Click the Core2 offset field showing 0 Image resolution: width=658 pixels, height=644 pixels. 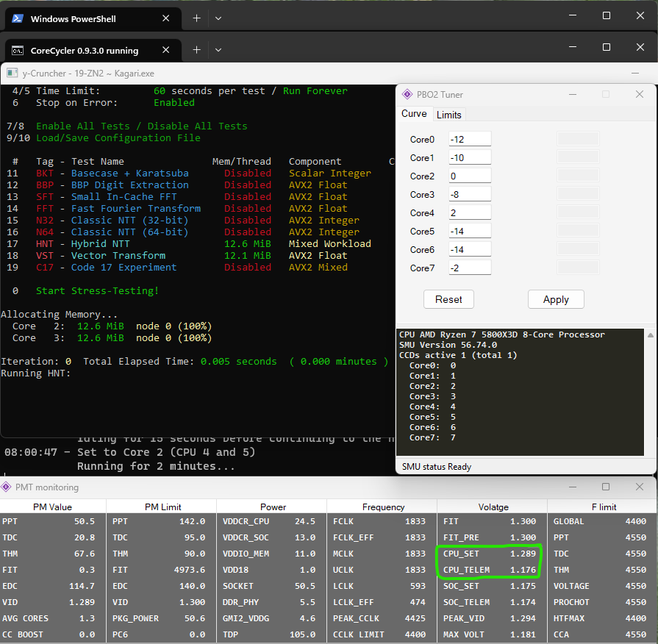point(470,176)
